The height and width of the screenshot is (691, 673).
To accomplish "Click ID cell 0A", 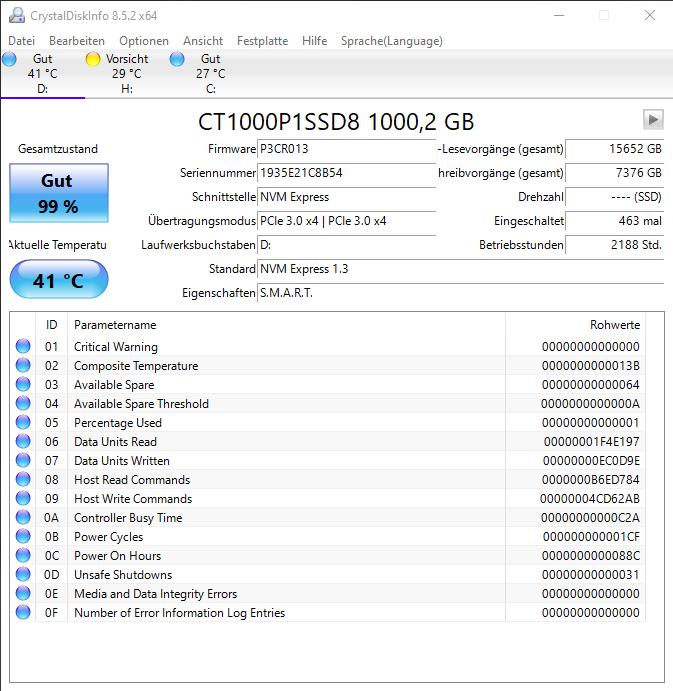I will click(x=52, y=518).
